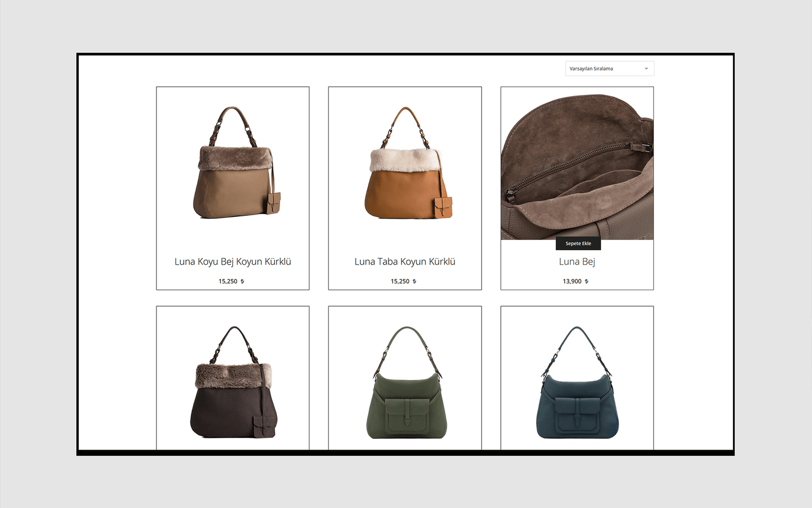Select the Luna Bej suede interior image
The image size is (812, 508).
coord(577,163)
